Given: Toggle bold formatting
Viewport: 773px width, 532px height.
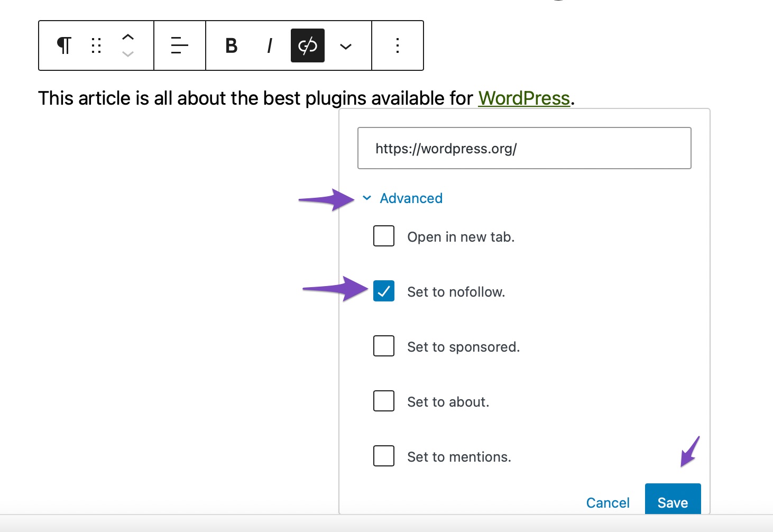Looking at the screenshot, I should [231, 45].
